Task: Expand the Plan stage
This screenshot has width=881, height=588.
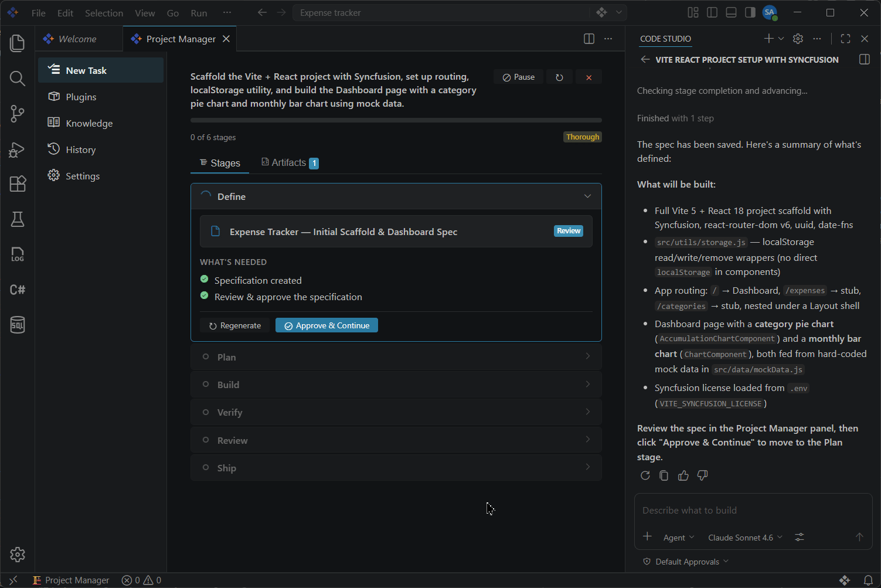Action: coord(396,356)
